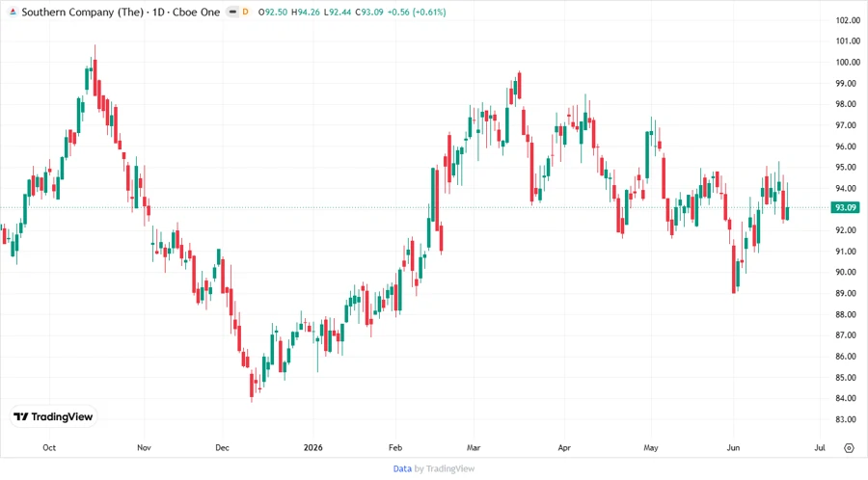Click the Dec label on time axis
This screenshot has width=868, height=480.
tap(222, 447)
